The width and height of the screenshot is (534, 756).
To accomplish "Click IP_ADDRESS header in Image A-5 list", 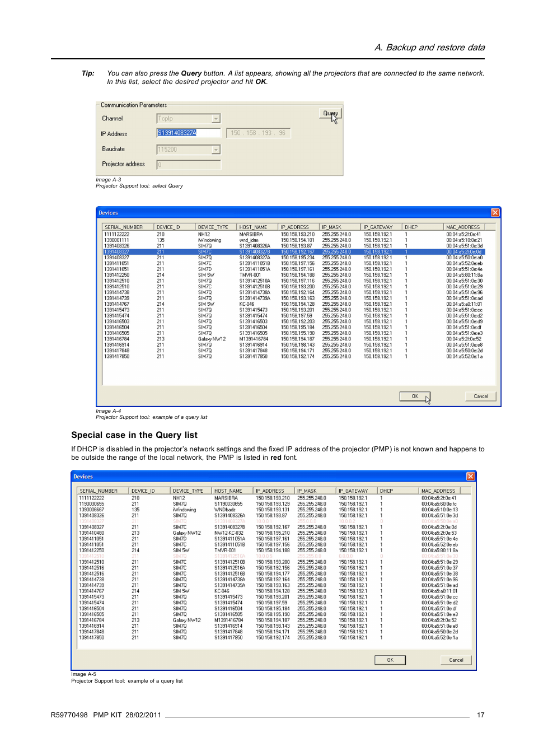I will tap(274, 491).
